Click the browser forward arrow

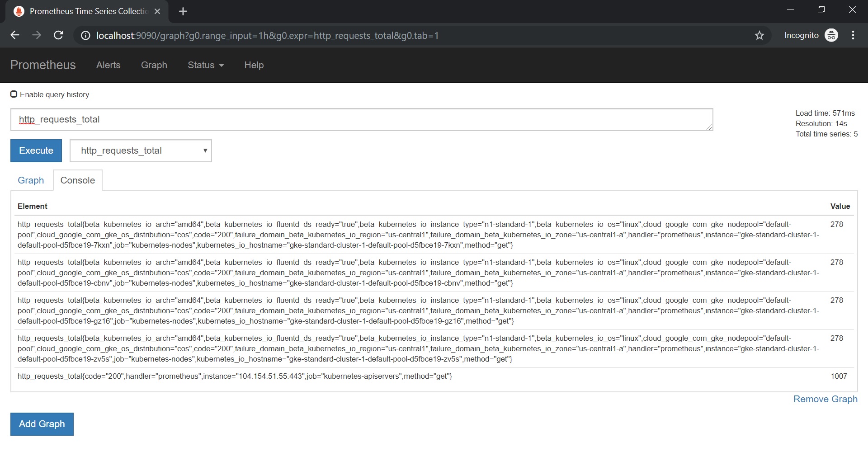(x=37, y=35)
